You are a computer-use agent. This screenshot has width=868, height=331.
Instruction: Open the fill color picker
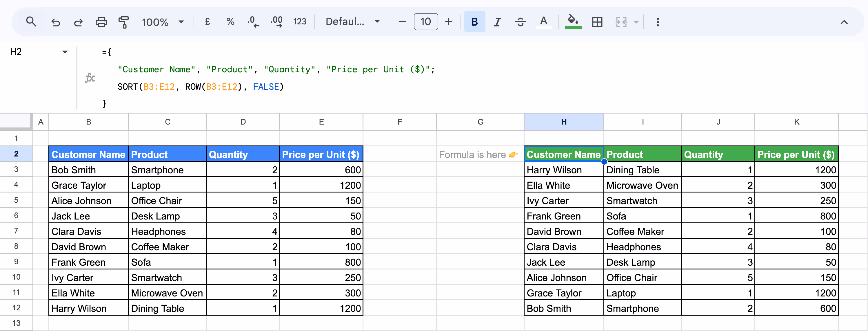(x=573, y=21)
